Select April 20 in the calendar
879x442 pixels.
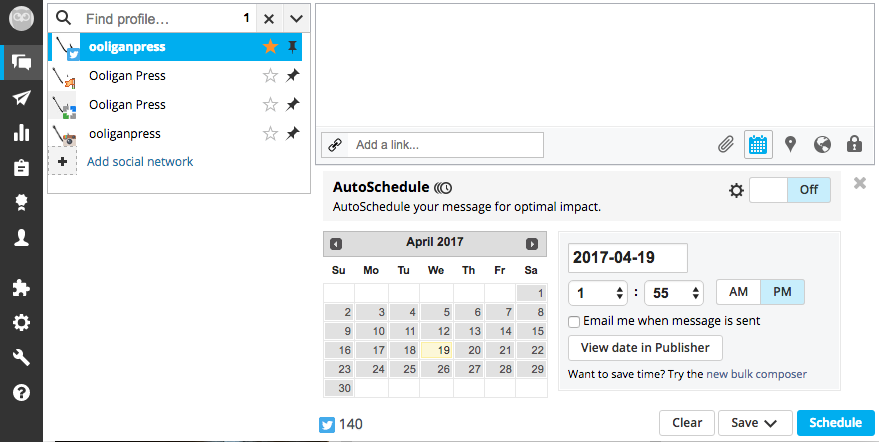(468, 350)
